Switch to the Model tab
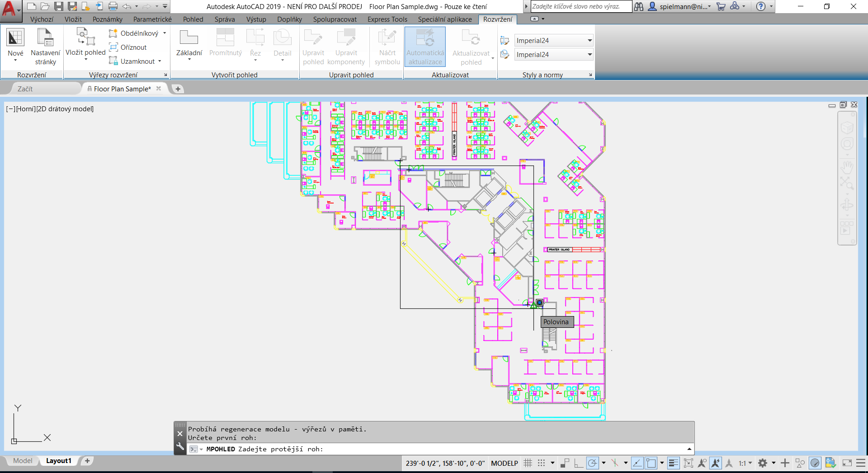This screenshot has width=868, height=473. pyautogui.click(x=23, y=461)
